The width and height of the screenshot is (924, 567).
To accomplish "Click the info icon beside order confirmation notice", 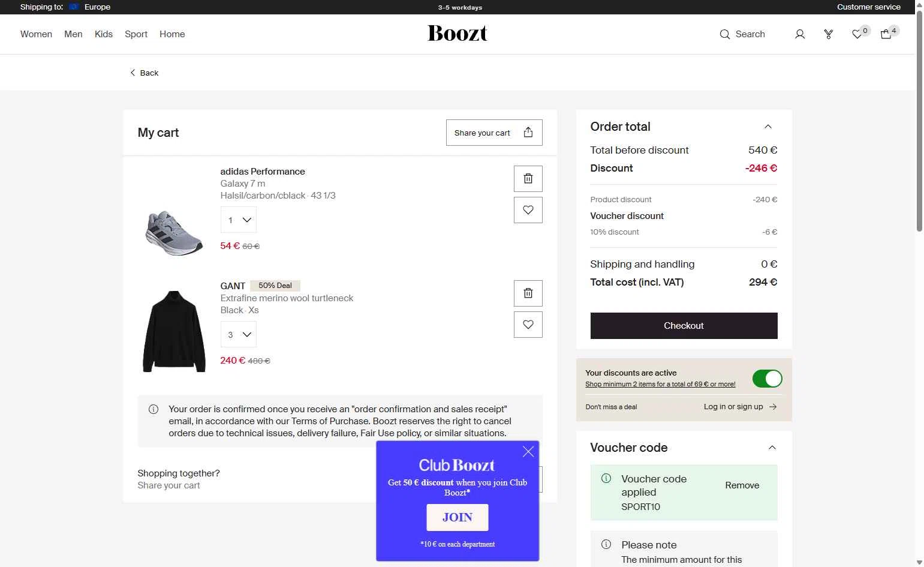I will click(x=154, y=409).
